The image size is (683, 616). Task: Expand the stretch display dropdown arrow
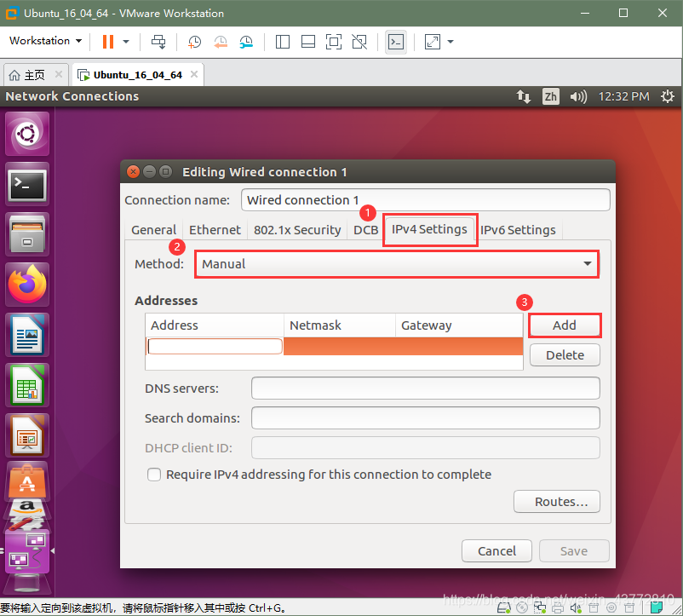click(x=451, y=42)
